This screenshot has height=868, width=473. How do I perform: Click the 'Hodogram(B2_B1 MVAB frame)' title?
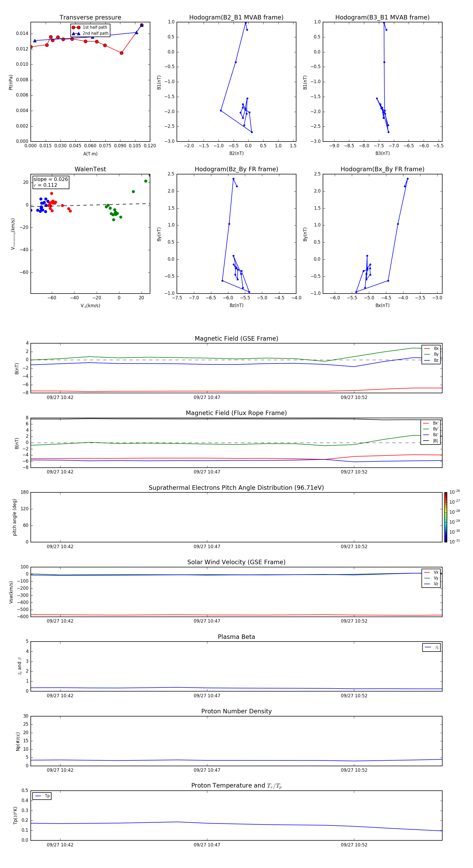(x=236, y=18)
